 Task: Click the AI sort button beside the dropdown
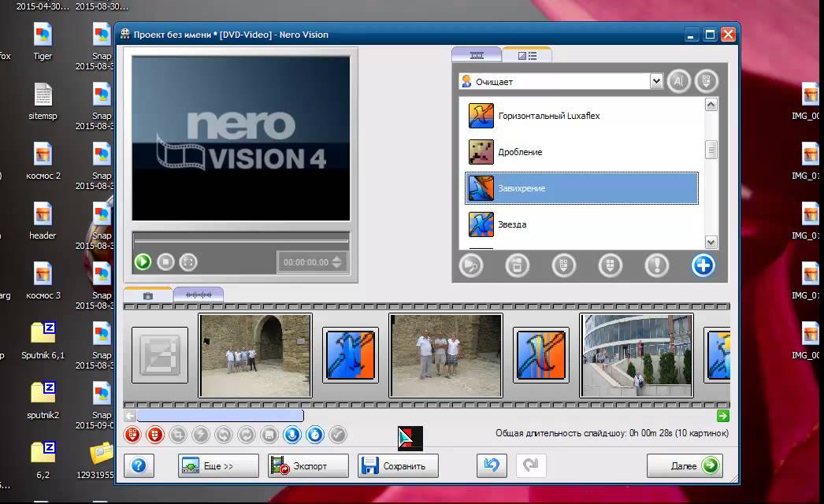click(677, 81)
